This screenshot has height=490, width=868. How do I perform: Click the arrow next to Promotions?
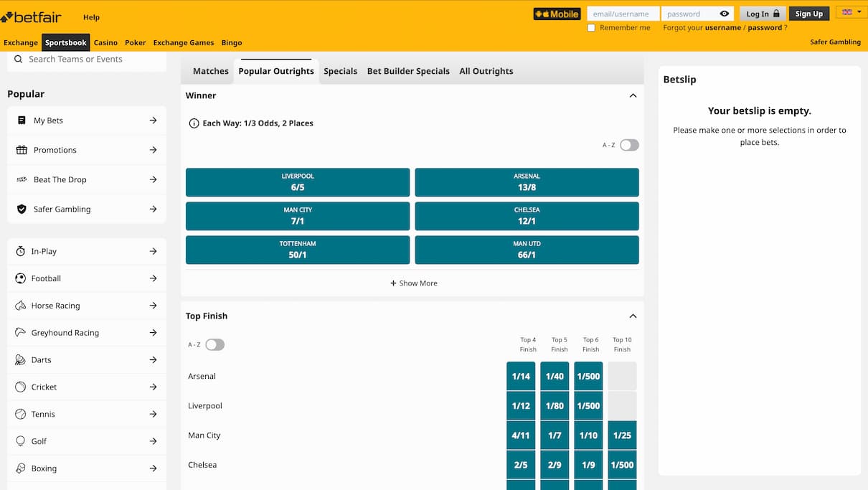[153, 150]
